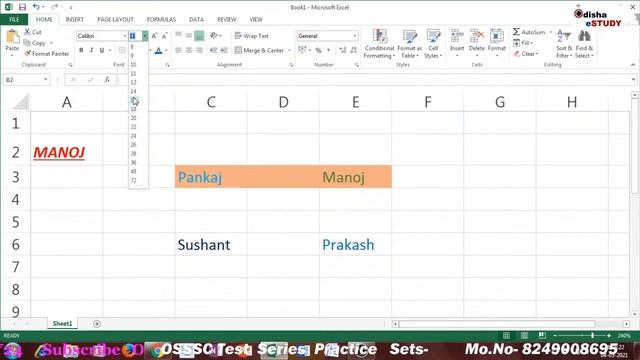Viewport: 640px width, 360px height.
Task: Click the Font Color red A button
Action: coord(158,51)
